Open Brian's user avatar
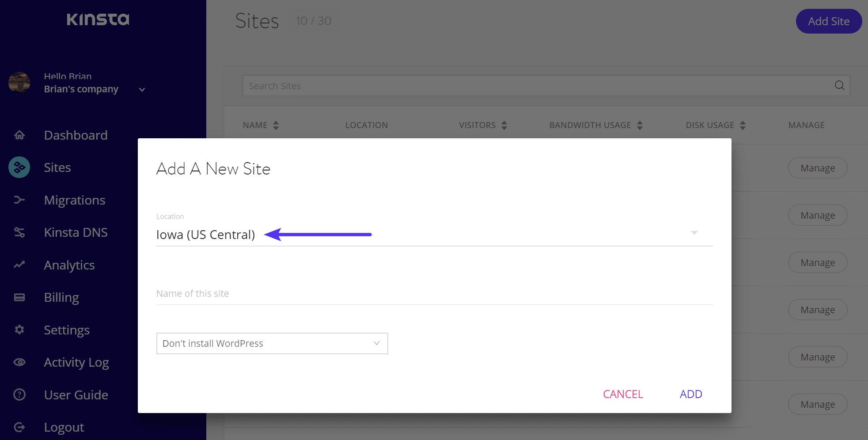Screen dimensions: 868x440 [19, 83]
